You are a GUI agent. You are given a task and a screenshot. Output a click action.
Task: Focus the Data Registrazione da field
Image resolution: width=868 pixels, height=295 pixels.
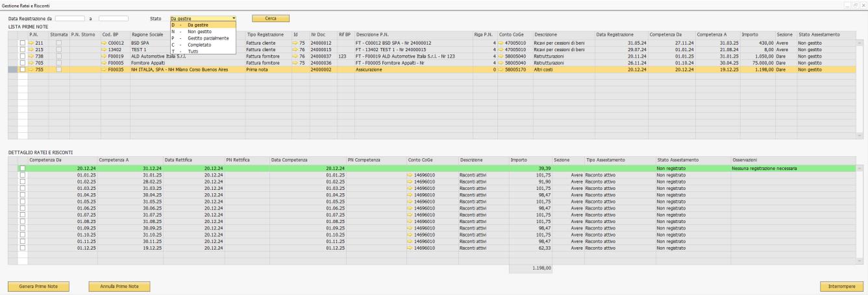coord(70,18)
